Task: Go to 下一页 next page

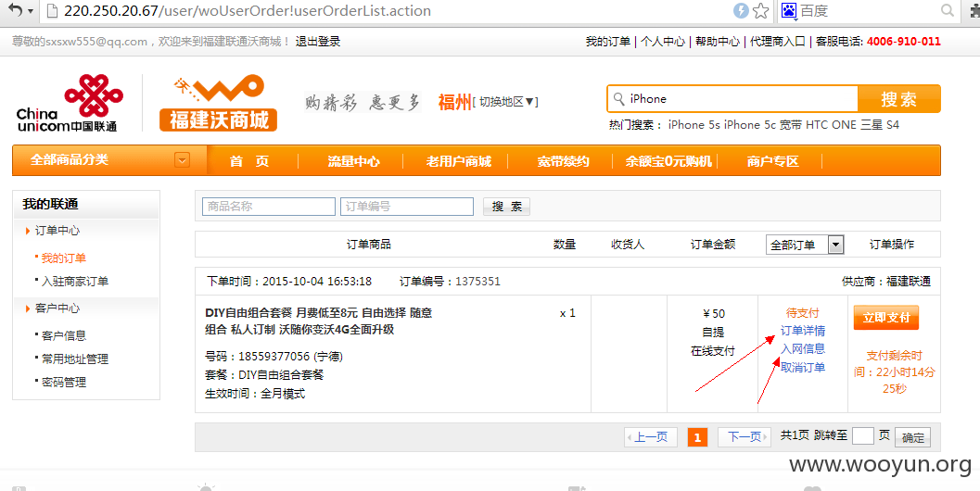Action: (745, 437)
